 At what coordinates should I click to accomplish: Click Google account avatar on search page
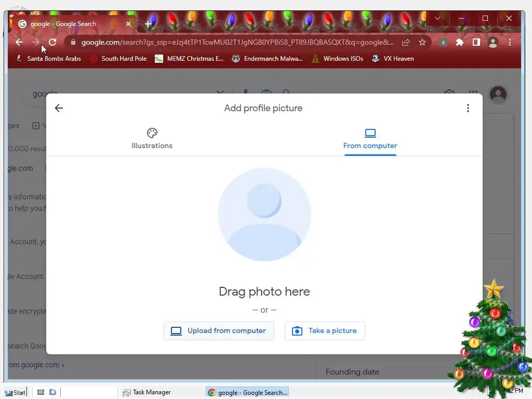coord(498,95)
